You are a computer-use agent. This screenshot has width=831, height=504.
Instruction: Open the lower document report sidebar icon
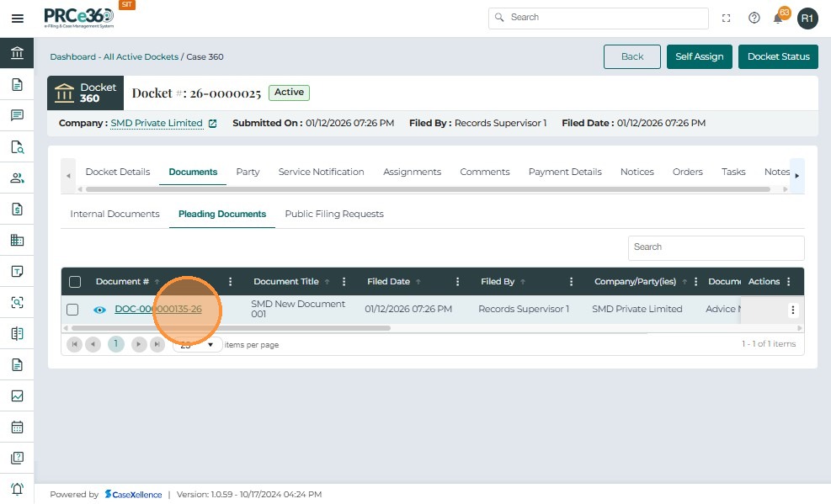[x=17, y=365]
